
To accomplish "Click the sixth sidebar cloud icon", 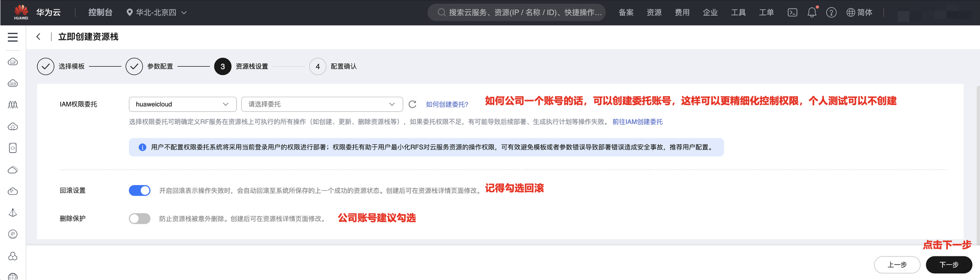I will (x=13, y=169).
